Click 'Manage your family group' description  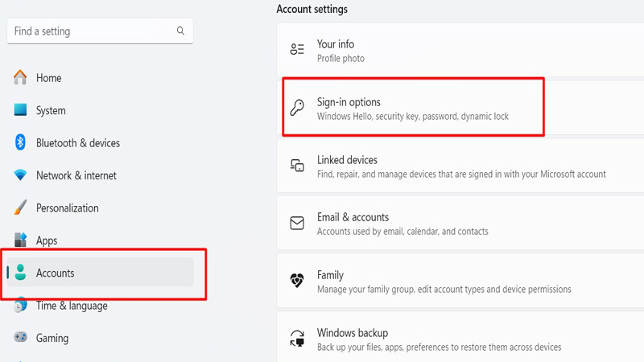pos(444,290)
